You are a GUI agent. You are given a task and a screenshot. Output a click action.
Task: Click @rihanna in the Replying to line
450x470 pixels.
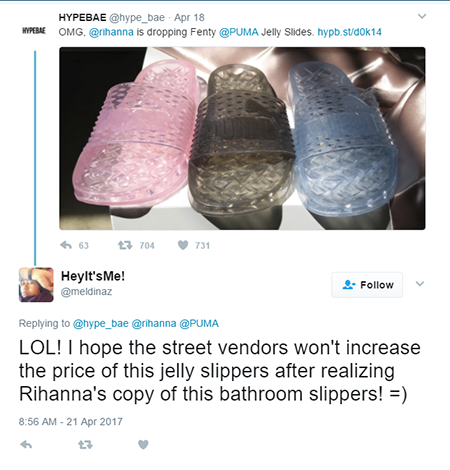pos(154,323)
